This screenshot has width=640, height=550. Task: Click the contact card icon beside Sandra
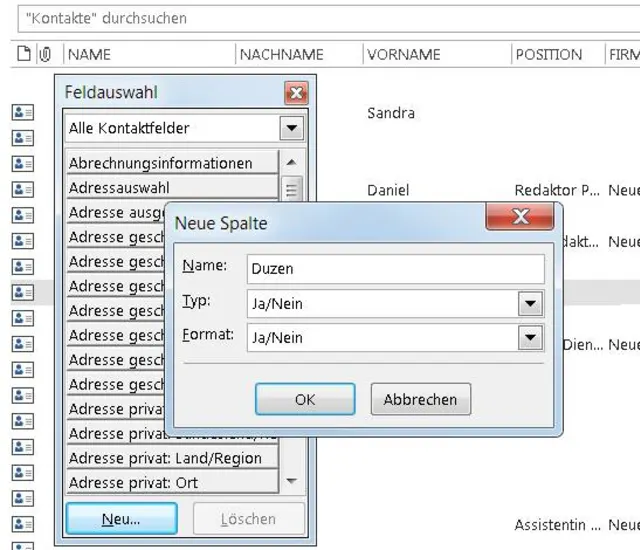22,113
